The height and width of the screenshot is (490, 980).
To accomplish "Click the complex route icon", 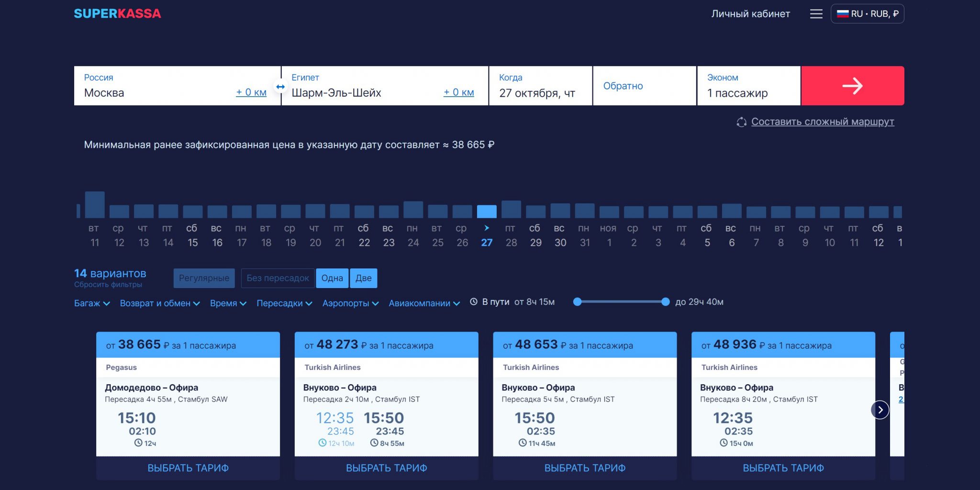I will point(741,122).
